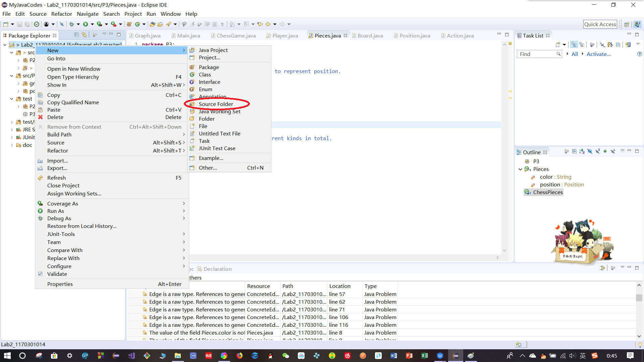Toggle Categorized view in Task List toolbar

click(x=574, y=45)
